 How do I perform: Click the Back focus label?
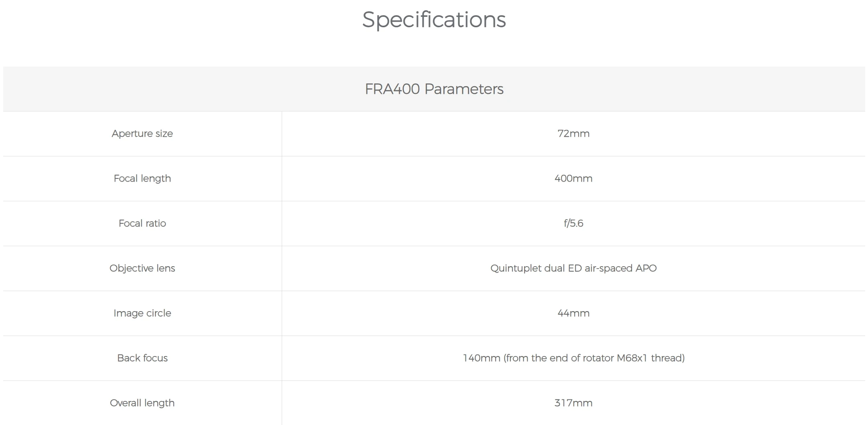pos(142,358)
